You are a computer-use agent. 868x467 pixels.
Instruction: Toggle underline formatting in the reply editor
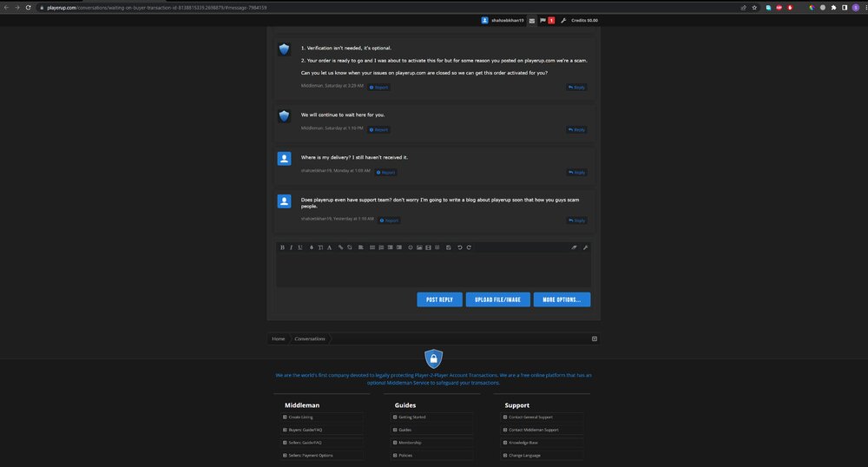point(300,247)
